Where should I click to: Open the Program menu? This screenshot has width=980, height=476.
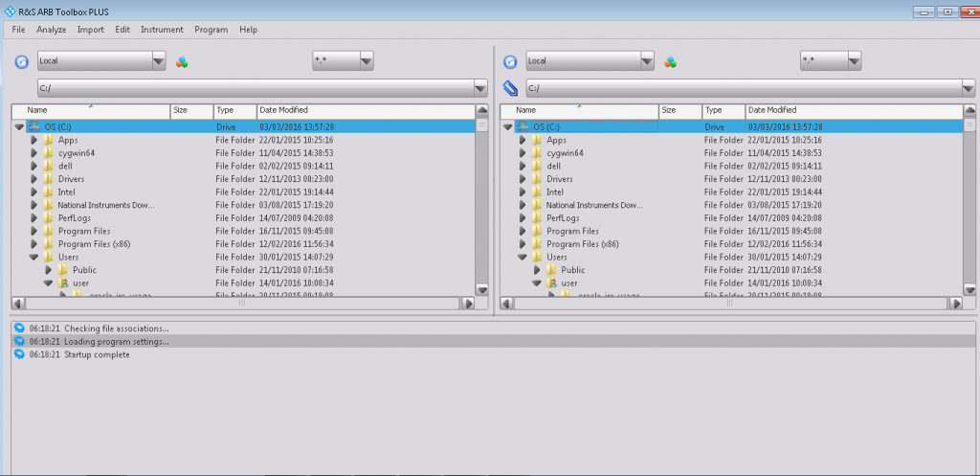click(x=212, y=30)
